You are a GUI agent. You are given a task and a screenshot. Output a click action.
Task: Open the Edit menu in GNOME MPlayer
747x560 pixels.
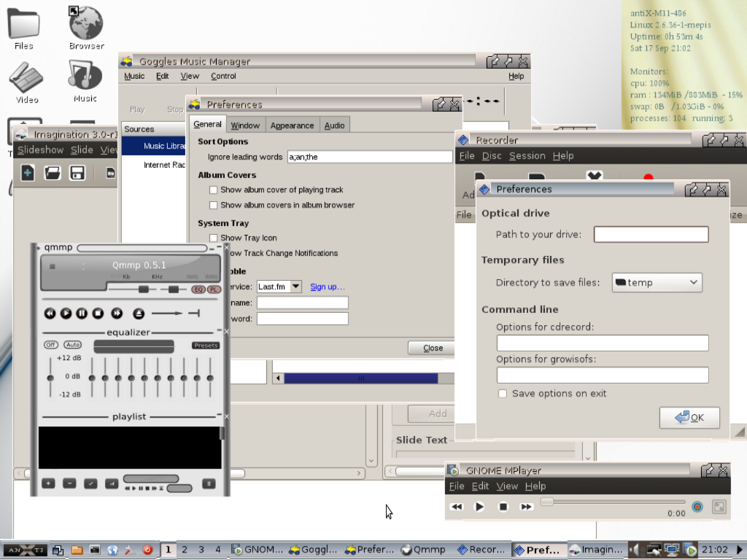480,486
